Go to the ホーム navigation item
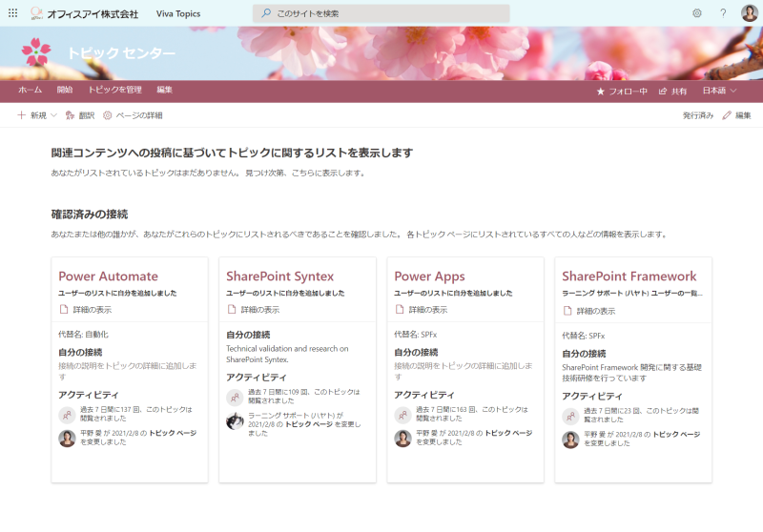Image resolution: width=763 pixels, height=532 pixels. click(31, 90)
